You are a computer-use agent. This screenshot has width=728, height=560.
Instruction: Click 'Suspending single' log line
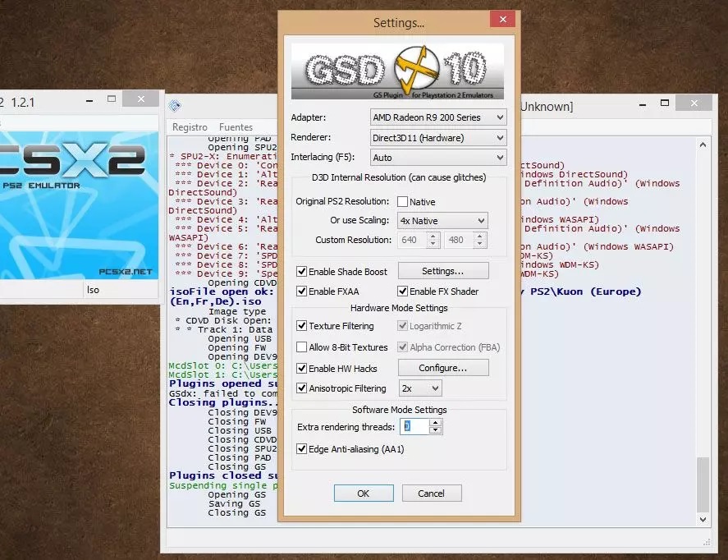click(223, 485)
